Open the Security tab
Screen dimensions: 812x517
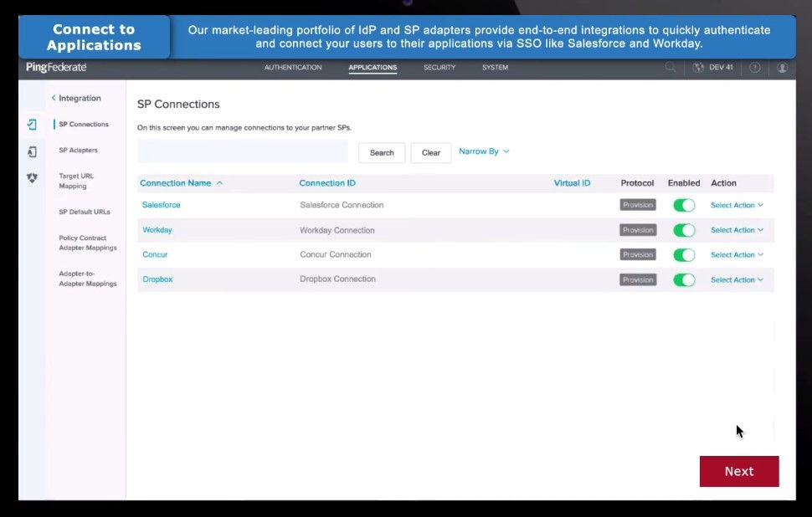[x=439, y=67]
